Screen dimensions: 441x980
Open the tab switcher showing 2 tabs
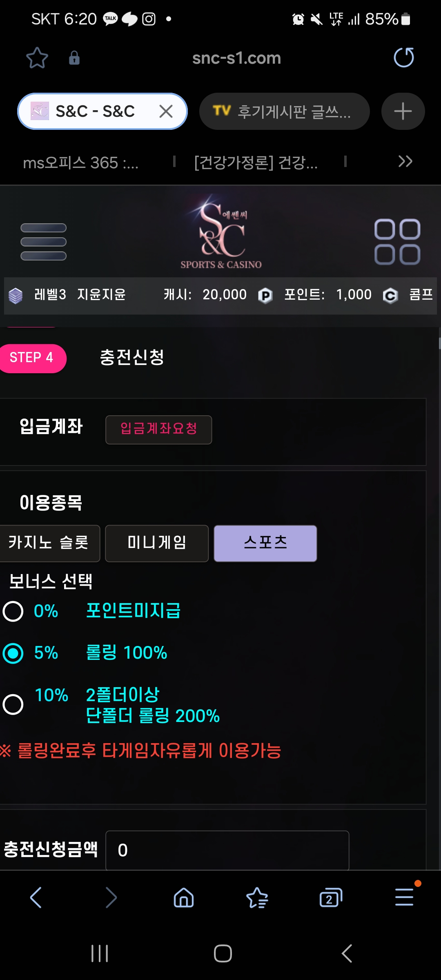[331, 898]
